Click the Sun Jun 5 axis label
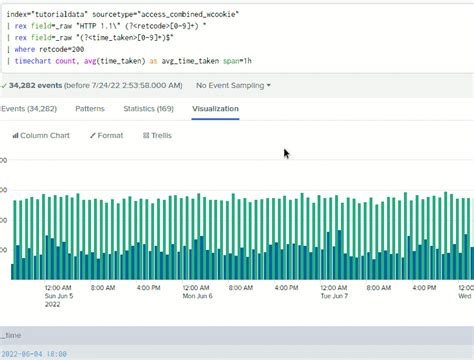Screen dimensions: 474x360 pos(59,296)
